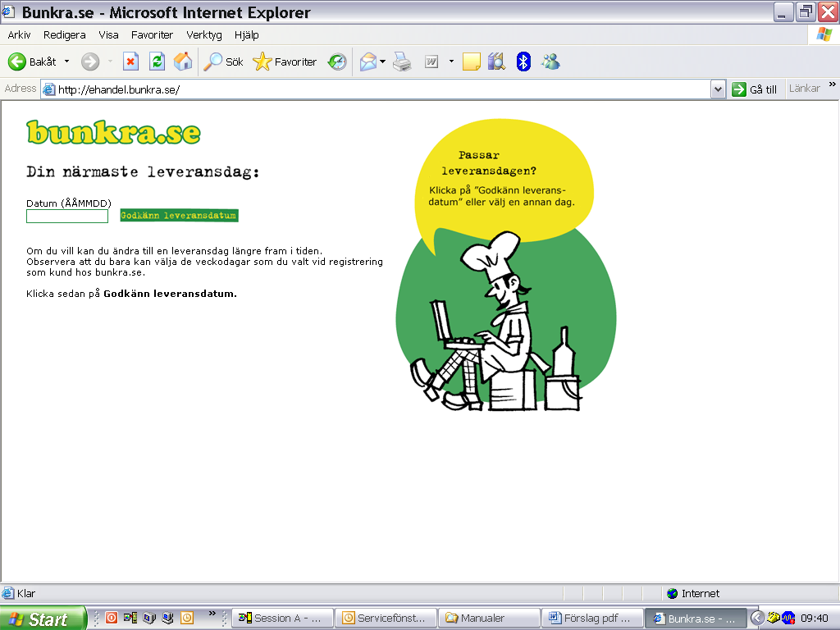Viewport: 840px width, 630px height.
Task: Open the Research books icon
Action: [x=496, y=62]
